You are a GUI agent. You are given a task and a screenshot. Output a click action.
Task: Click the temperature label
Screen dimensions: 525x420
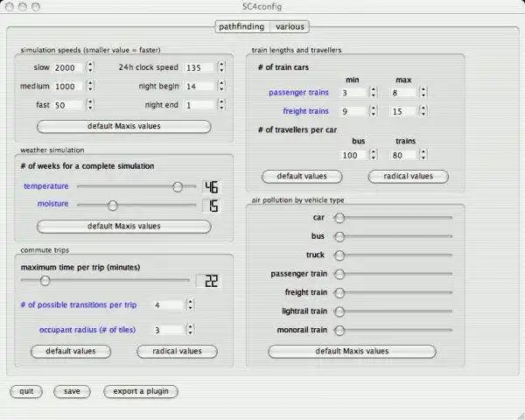point(46,186)
